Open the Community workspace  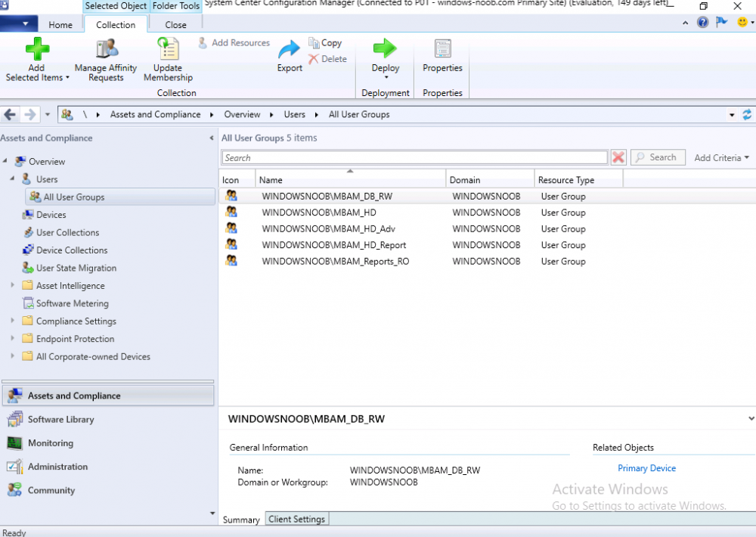(x=108, y=490)
